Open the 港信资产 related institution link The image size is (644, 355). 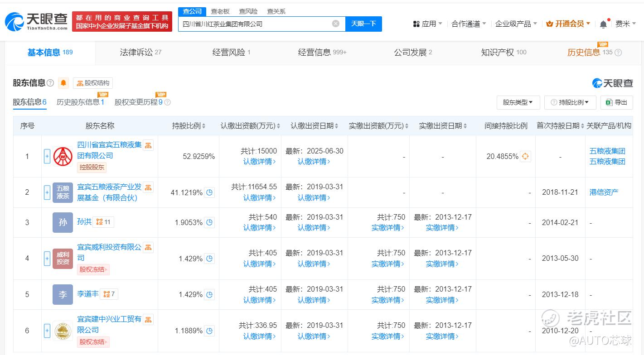click(604, 192)
